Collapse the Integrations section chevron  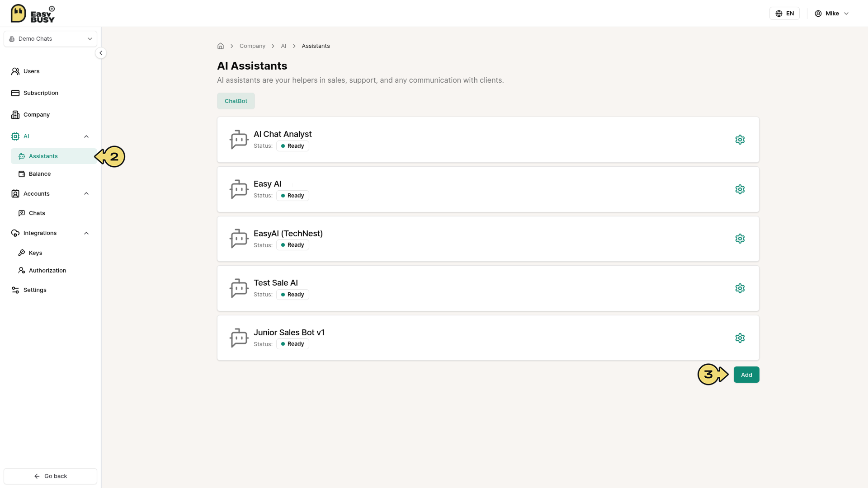click(86, 233)
